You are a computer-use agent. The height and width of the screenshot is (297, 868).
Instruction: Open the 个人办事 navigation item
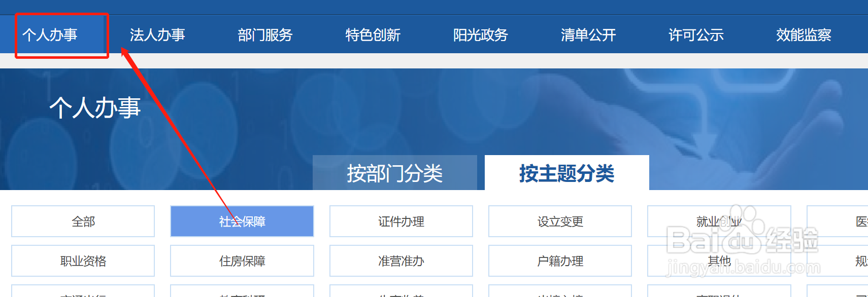tap(50, 35)
